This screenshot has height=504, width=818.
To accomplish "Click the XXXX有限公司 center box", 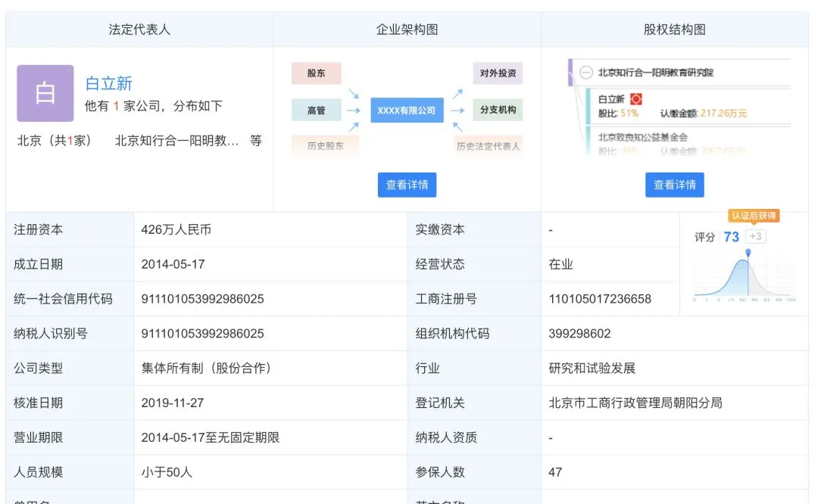I will point(407,110).
